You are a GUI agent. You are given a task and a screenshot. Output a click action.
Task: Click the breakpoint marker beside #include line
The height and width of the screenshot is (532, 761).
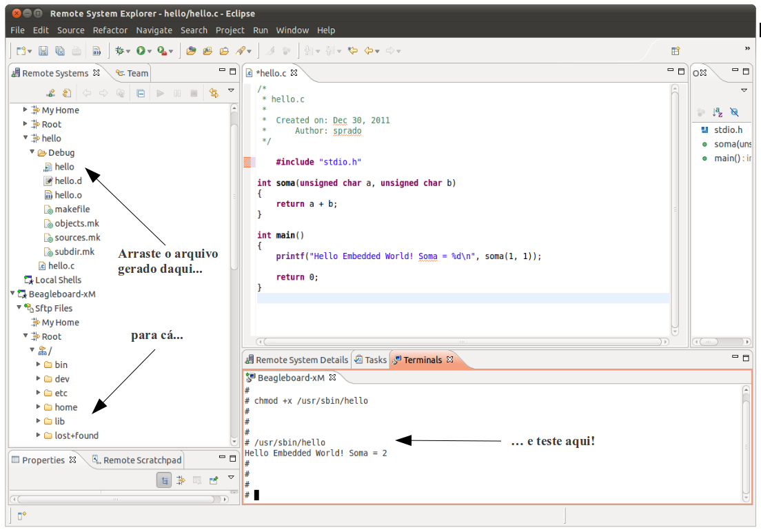[247, 162]
